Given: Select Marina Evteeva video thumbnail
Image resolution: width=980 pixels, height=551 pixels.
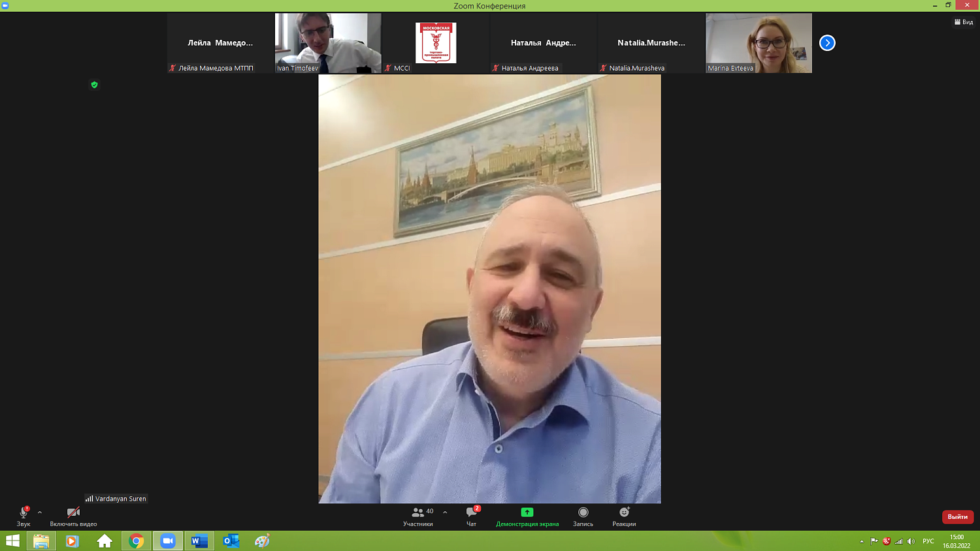Looking at the screenshot, I should [759, 42].
